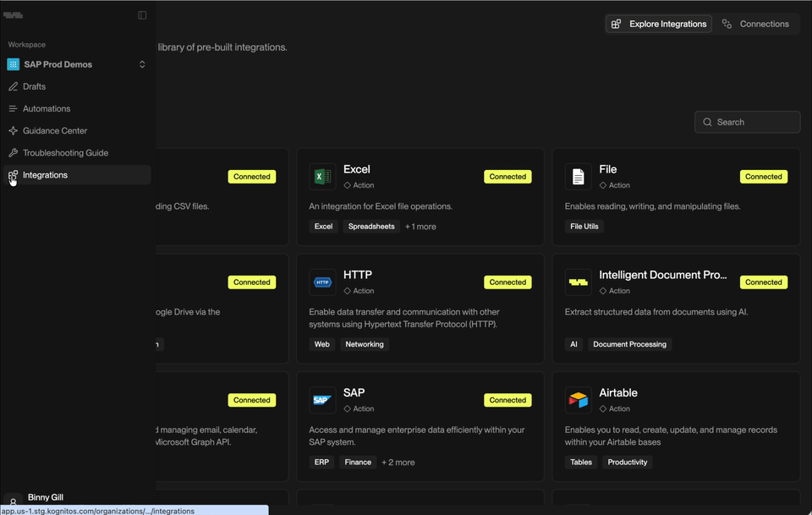The width and height of the screenshot is (812, 515).
Task: Expand Excel tags via +1 more
Action: click(420, 226)
